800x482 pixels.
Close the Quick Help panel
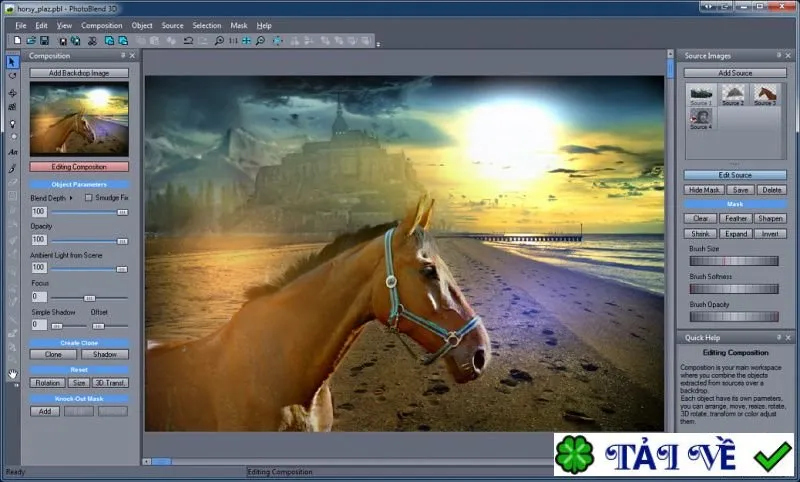pyautogui.click(x=788, y=337)
